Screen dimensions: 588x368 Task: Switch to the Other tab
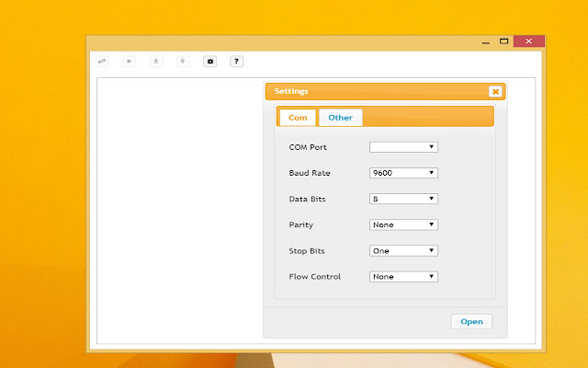[341, 118]
